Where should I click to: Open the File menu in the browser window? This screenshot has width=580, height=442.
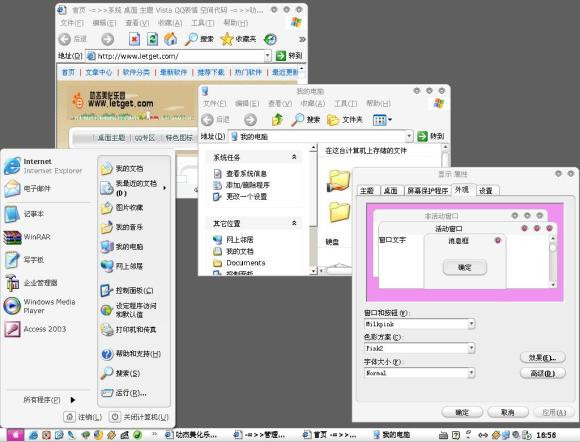click(x=72, y=23)
